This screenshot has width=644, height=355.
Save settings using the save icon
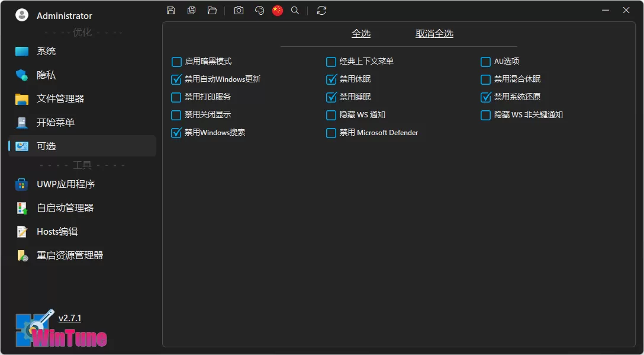(170, 10)
